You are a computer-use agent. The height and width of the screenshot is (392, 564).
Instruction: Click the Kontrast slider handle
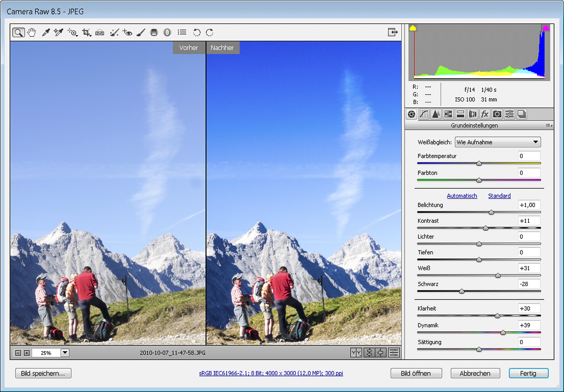(486, 228)
